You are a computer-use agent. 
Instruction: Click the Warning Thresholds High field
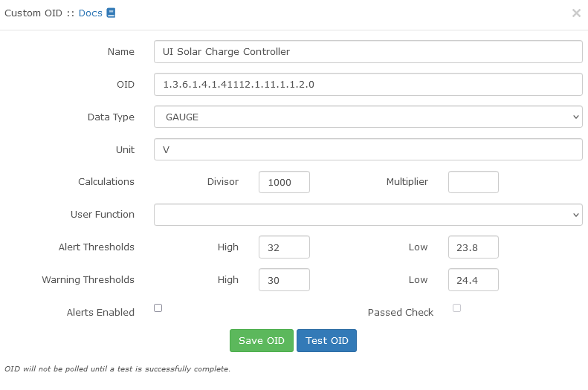(x=284, y=280)
